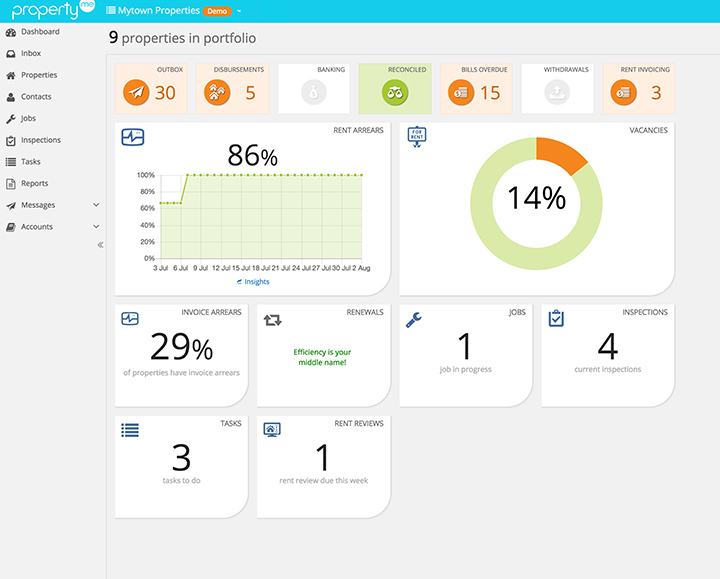This screenshot has height=579, width=720.
Task: Open the Rent Invoicing count 3
Action: 656,93
